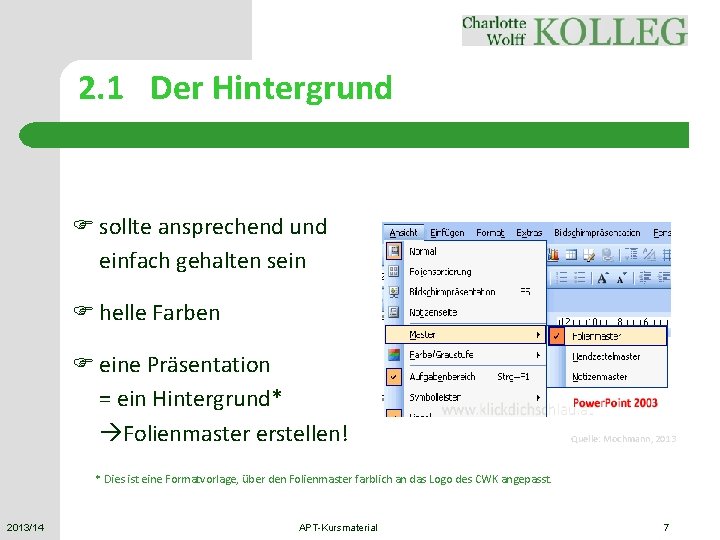This screenshot has width=720, height=540.
Task: Click the text 'eine Präsentation'
Action: coord(184,365)
